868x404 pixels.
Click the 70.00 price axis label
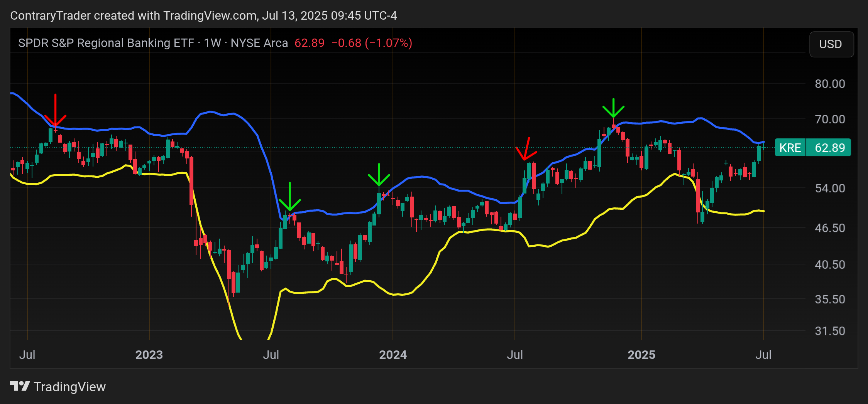coord(830,119)
